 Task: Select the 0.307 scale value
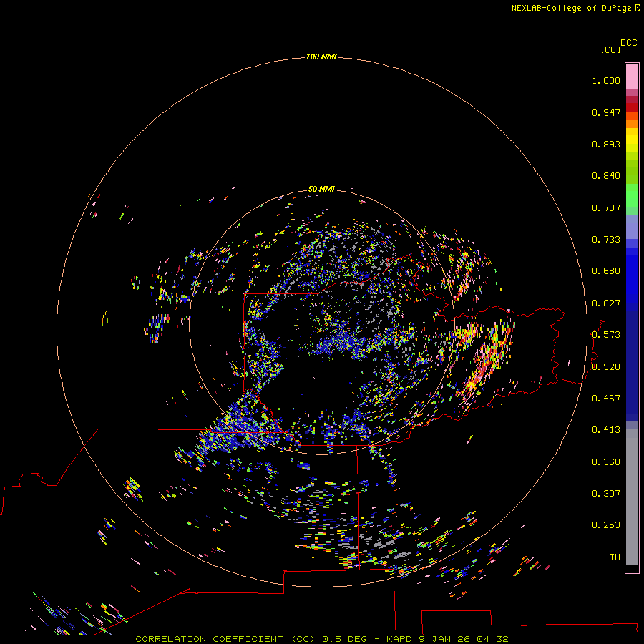coord(606,494)
